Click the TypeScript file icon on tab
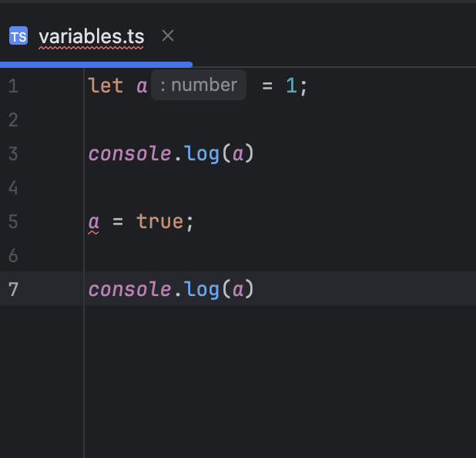Image resolution: width=476 pixels, height=458 pixels. 18,36
